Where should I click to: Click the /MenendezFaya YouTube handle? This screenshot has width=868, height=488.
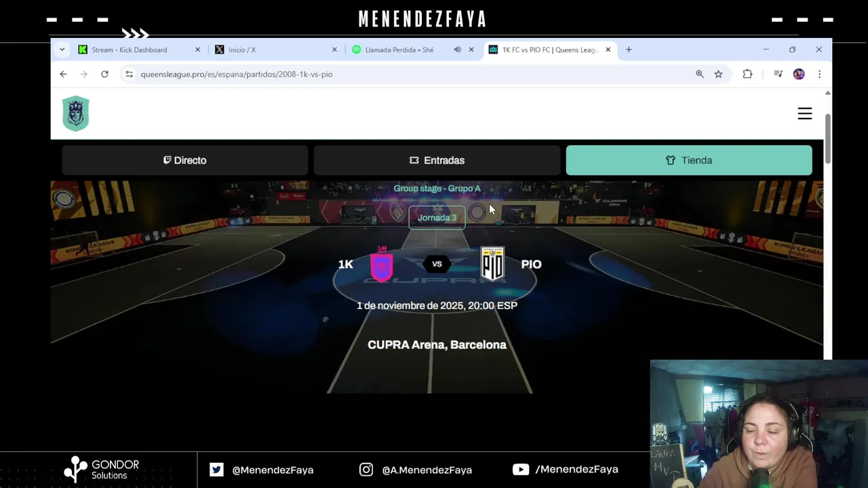(577, 469)
